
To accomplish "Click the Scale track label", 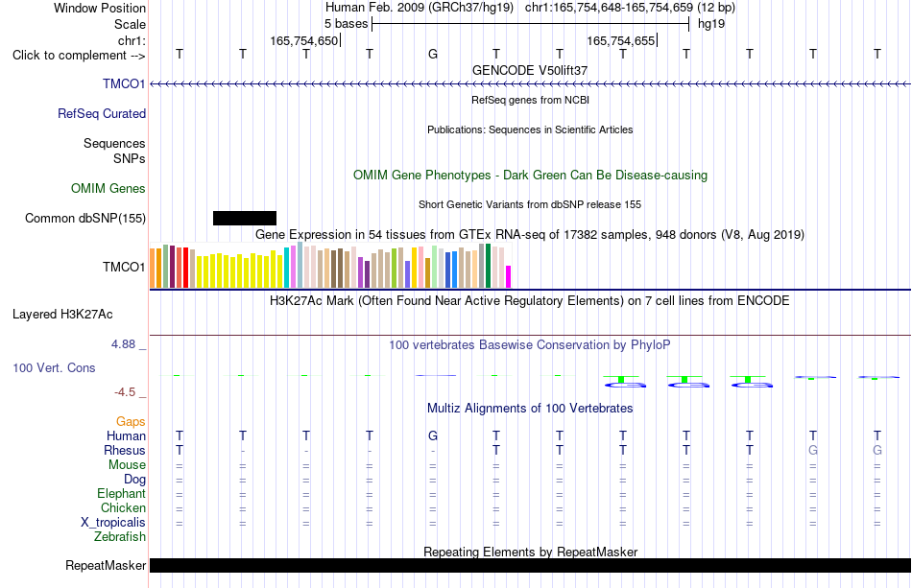I will pyautogui.click(x=130, y=24).
